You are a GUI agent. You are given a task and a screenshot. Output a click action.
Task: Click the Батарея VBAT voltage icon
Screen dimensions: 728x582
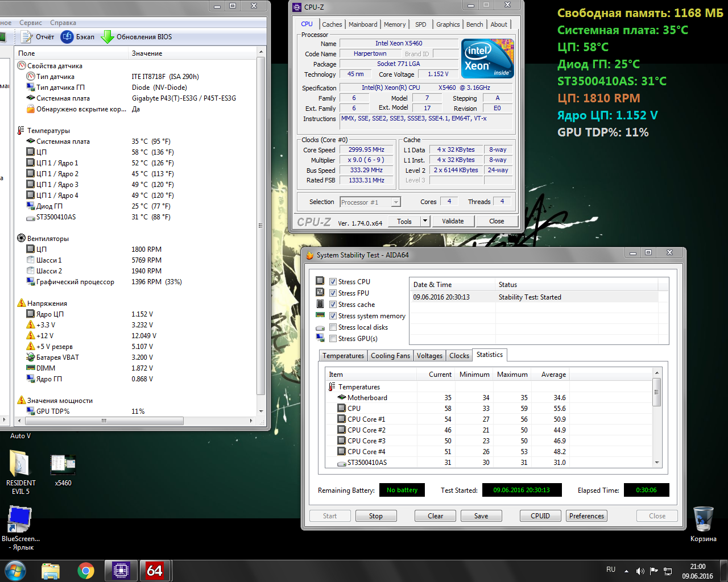(x=31, y=357)
